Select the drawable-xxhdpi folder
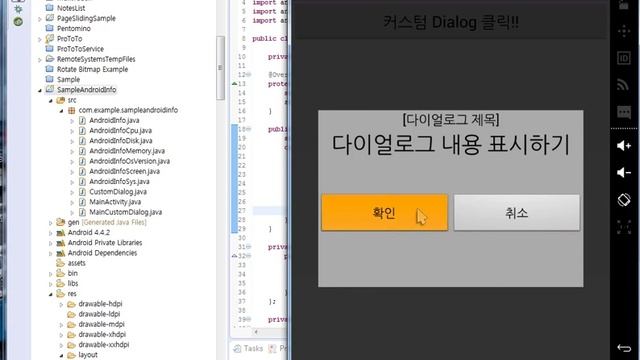This screenshot has width=640, height=360. (x=104, y=345)
